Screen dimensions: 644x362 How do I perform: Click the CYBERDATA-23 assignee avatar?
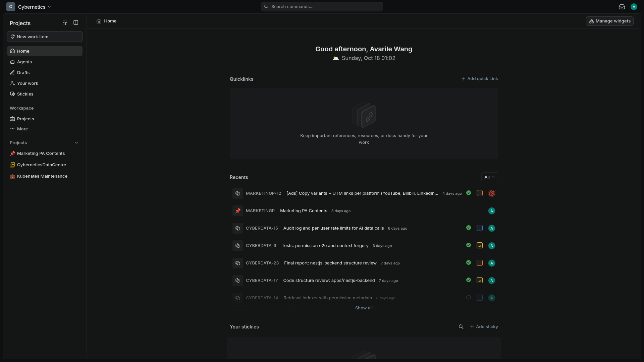pos(492,263)
